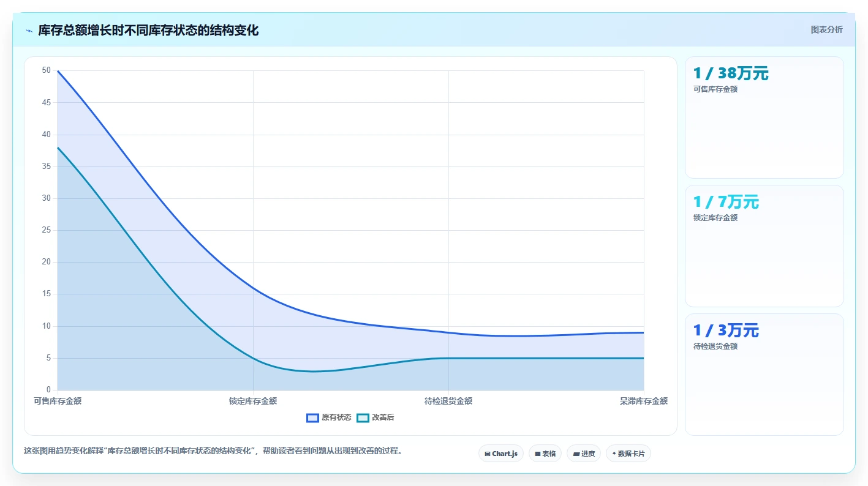
Task: Click the y-axis value 10
Action: (x=47, y=326)
